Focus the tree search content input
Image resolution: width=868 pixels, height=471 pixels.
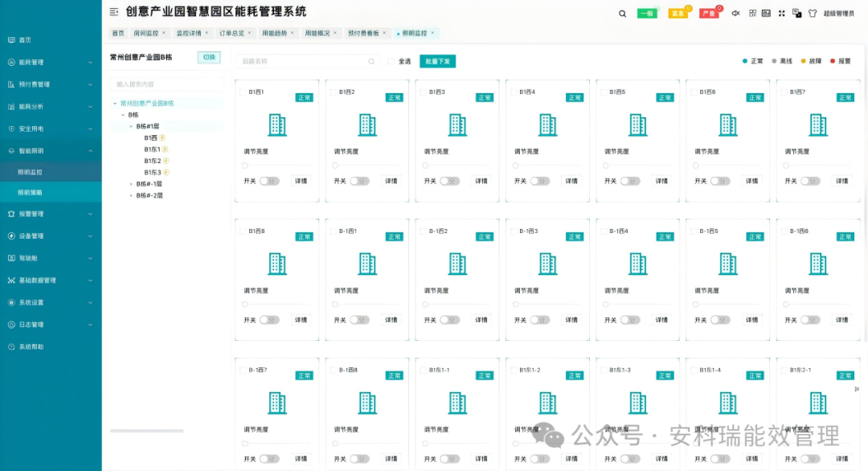tap(166, 84)
